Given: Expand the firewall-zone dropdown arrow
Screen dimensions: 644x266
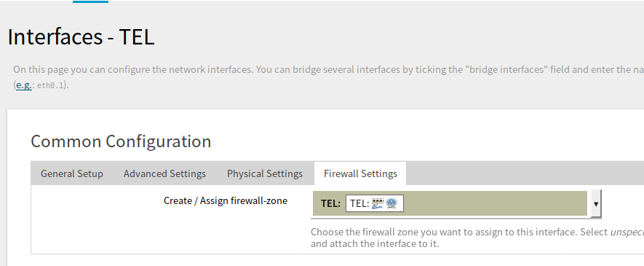Looking at the screenshot, I should point(595,204).
